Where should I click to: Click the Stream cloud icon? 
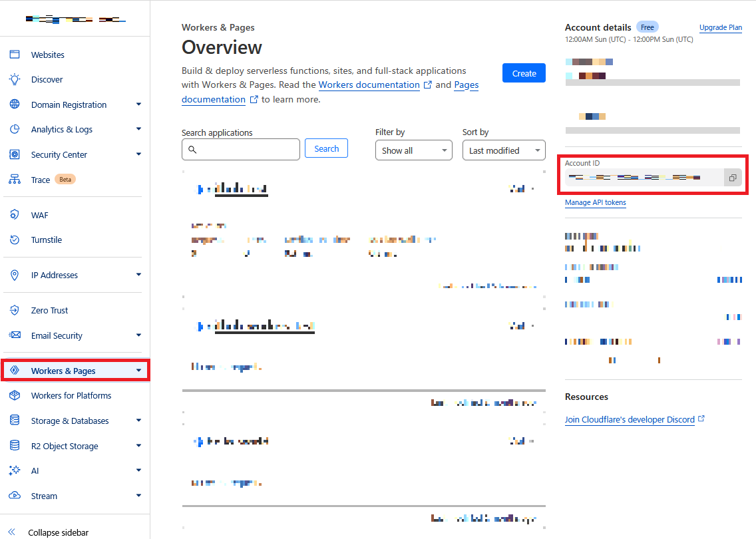coord(15,496)
